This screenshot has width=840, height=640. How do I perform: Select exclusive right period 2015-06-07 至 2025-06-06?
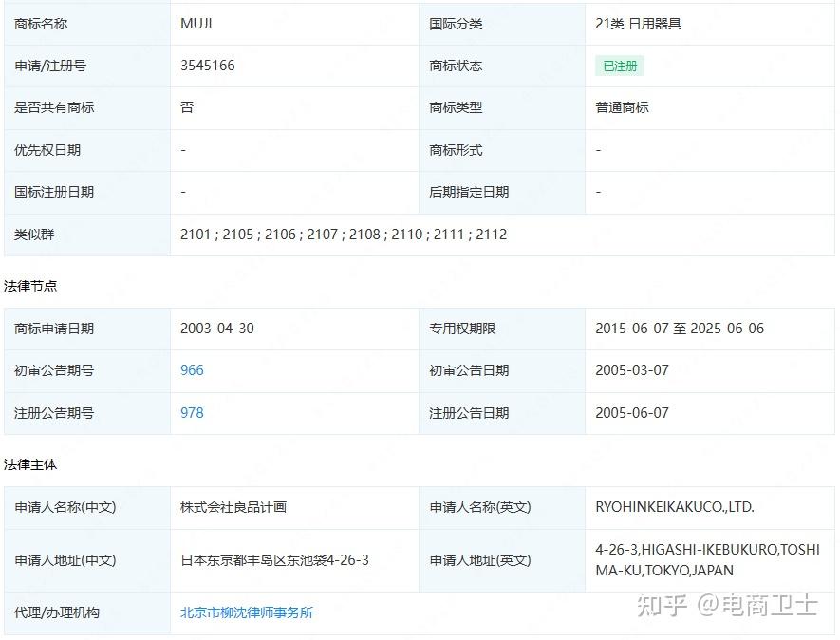(x=680, y=328)
